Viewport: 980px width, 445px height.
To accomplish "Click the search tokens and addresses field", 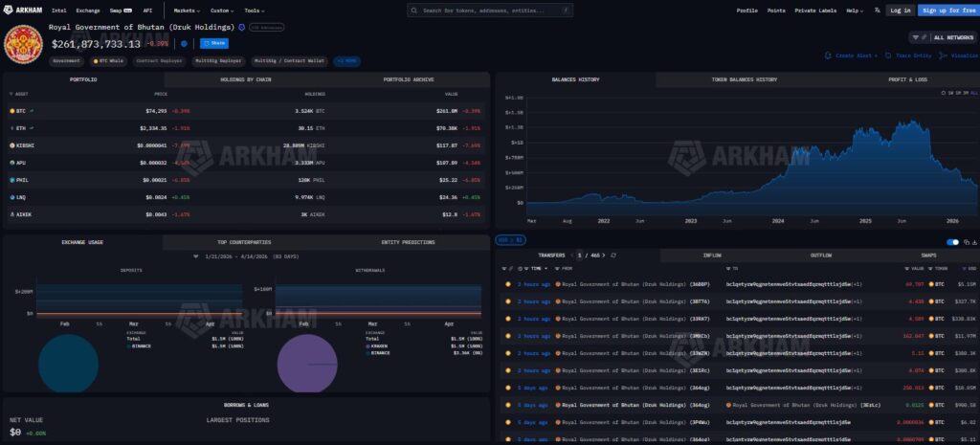I will click(490, 10).
